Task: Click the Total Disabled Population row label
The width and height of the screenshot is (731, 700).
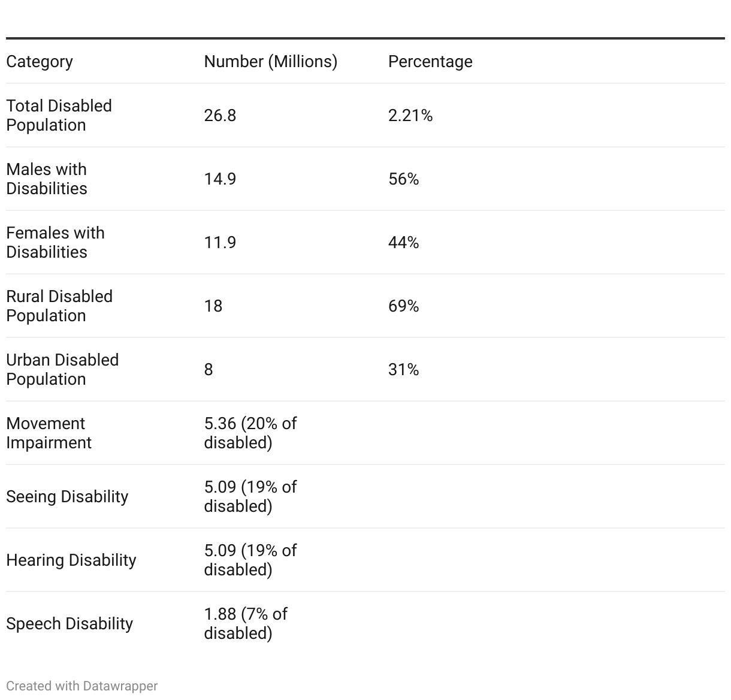Action: [x=59, y=115]
